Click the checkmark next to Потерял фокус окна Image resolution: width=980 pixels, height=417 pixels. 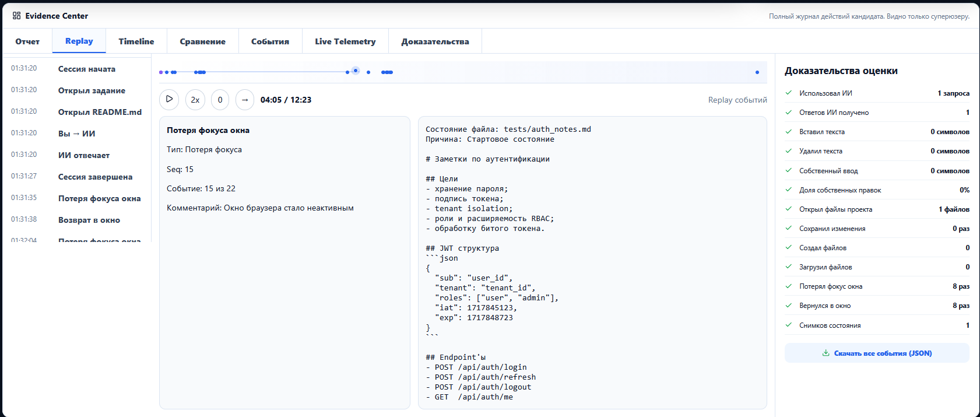[x=789, y=286]
